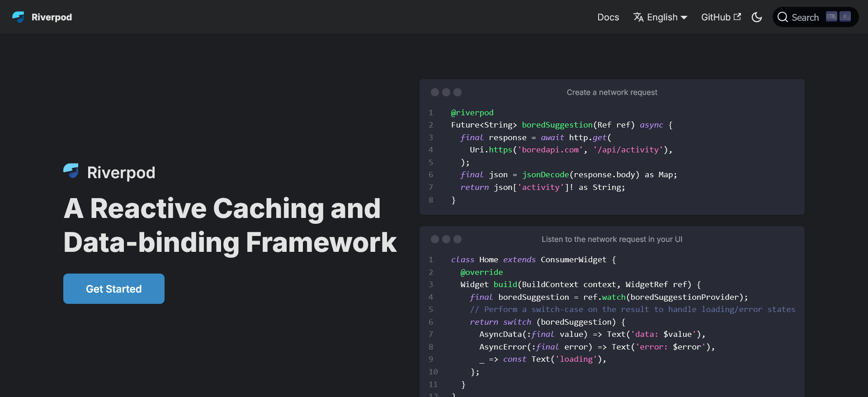Screen dimensions: 868x397
Task: Click the 'Create a network request' title
Action: [x=612, y=92]
